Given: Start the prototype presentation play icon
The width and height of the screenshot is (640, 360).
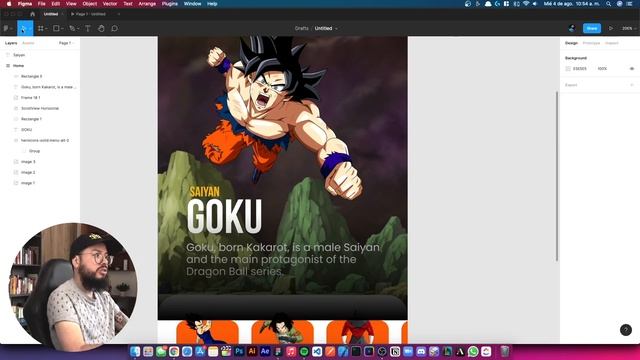Looking at the screenshot, I should [x=611, y=29].
